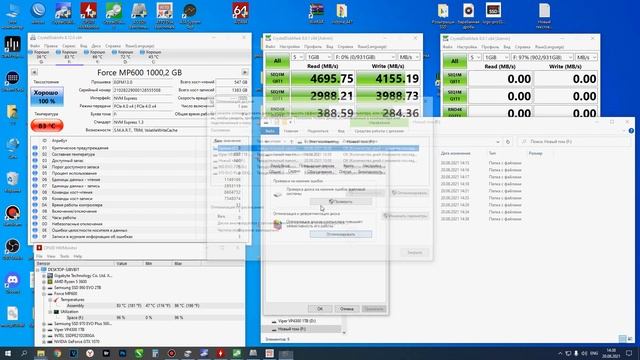
Task: Open Настройки menu in CrystalDiskMark with F: 0% drive
Action: point(289,47)
